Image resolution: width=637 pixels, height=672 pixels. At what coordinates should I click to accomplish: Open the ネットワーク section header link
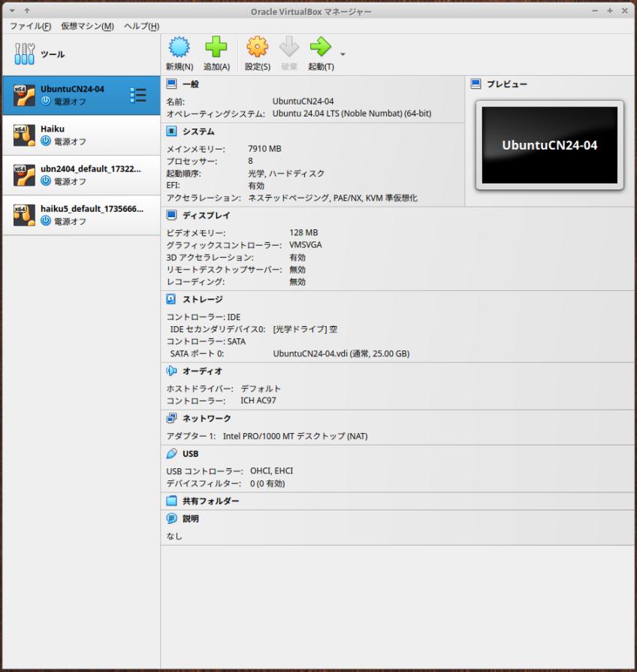pyautogui.click(x=207, y=418)
